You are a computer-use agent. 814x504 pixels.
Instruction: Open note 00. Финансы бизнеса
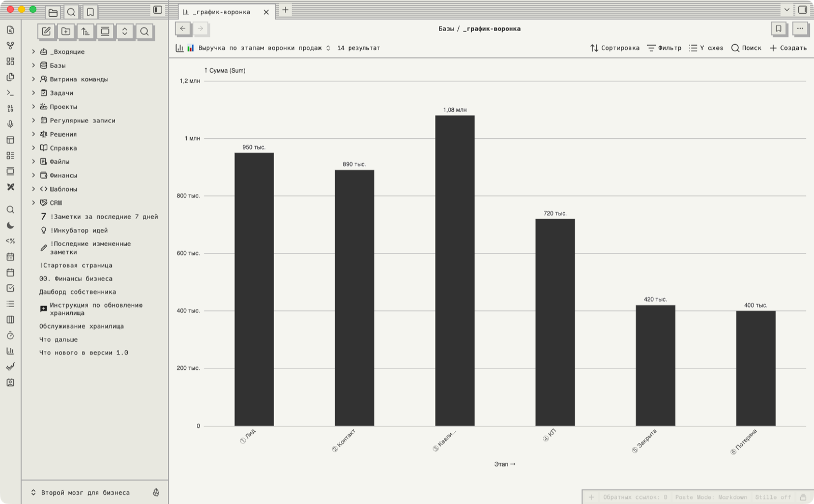click(76, 279)
